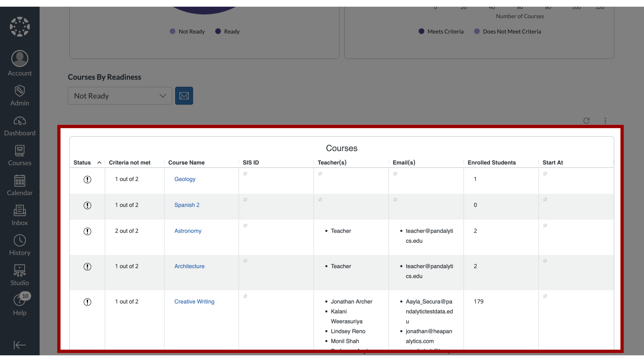This screenshot has width=644, height=362.
Task: Select the Courses menu tab item
Action: [19, 155]
